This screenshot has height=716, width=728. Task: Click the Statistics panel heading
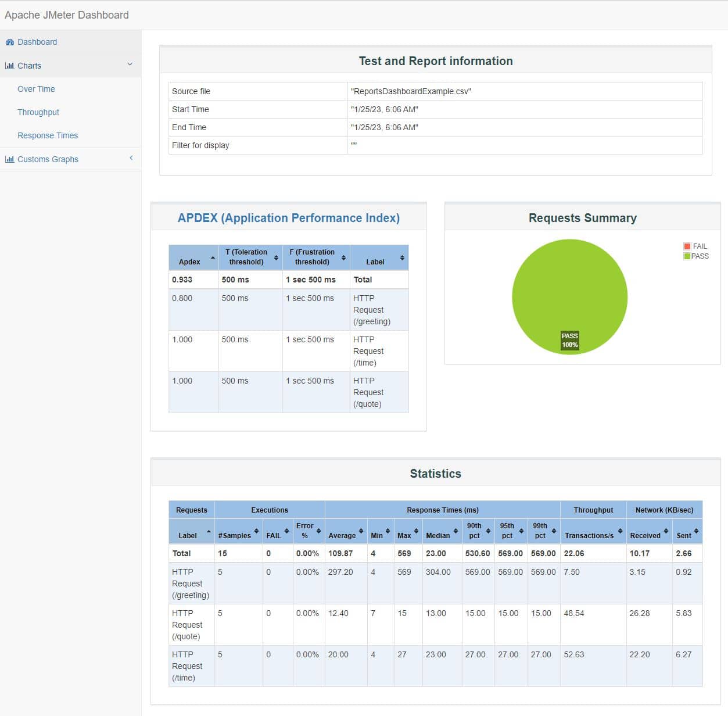[x=436, y=474]
